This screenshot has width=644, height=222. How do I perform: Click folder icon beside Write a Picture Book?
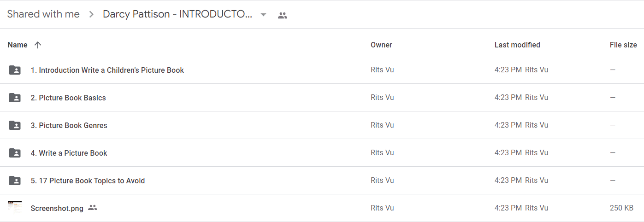click(x=15, y=153)
